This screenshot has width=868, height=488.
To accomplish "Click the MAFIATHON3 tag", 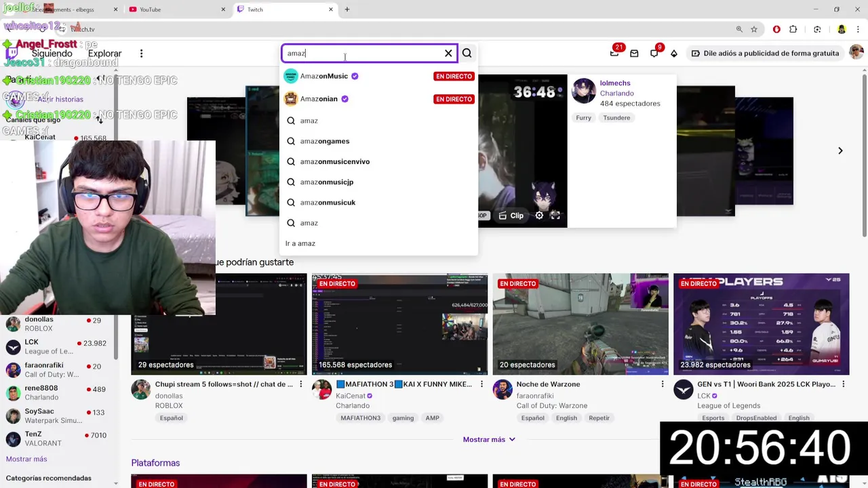I will 361,418.
